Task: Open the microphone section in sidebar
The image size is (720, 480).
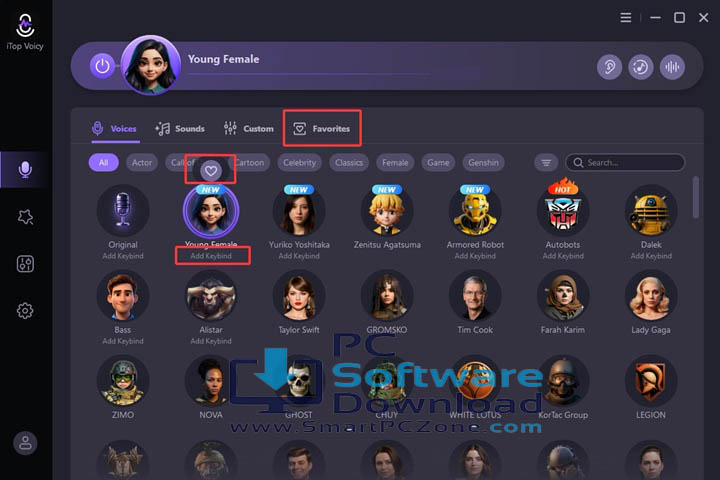Action: click(25, 169)
